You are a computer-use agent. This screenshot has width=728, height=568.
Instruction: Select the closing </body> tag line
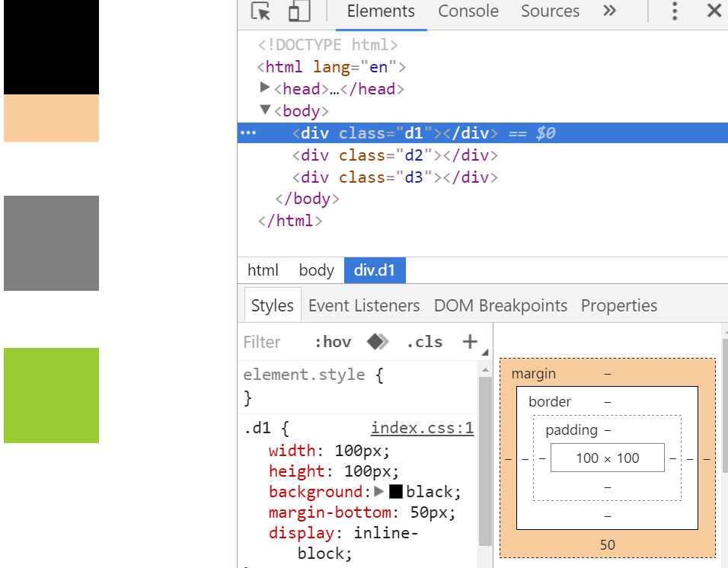coord(307,199)
